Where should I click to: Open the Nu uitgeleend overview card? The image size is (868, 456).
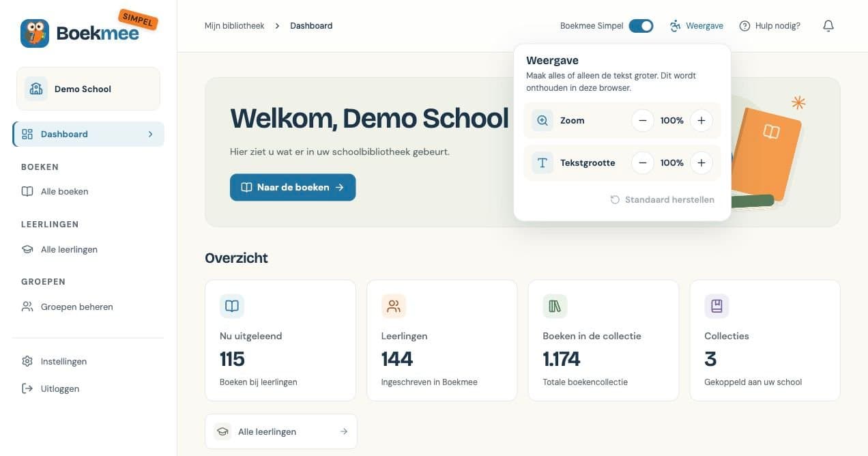[x=280, y=340]
